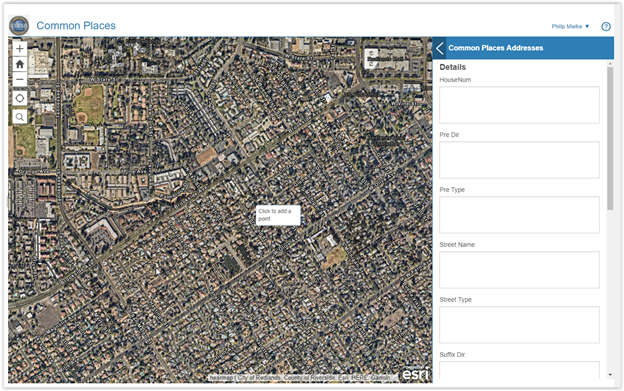The height and width of the screenshot is (391, 624).
Task: Open the map search tool
Action: coord(20,117)
